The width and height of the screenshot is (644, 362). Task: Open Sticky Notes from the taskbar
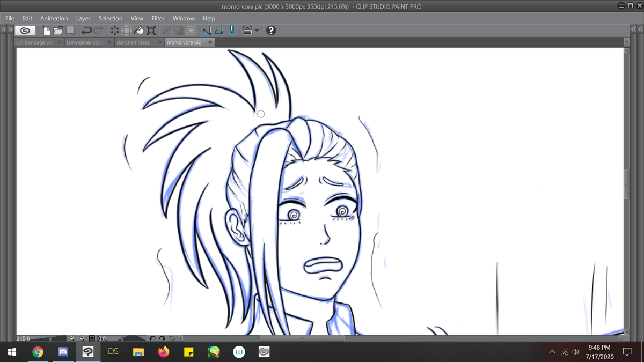tap(189, 352)
